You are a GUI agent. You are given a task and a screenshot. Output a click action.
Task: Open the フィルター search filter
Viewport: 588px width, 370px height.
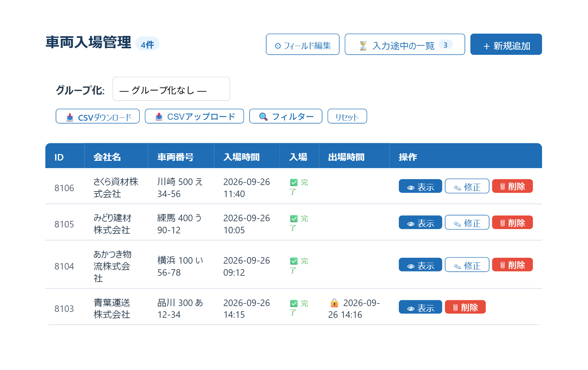(x=286, y=116)
